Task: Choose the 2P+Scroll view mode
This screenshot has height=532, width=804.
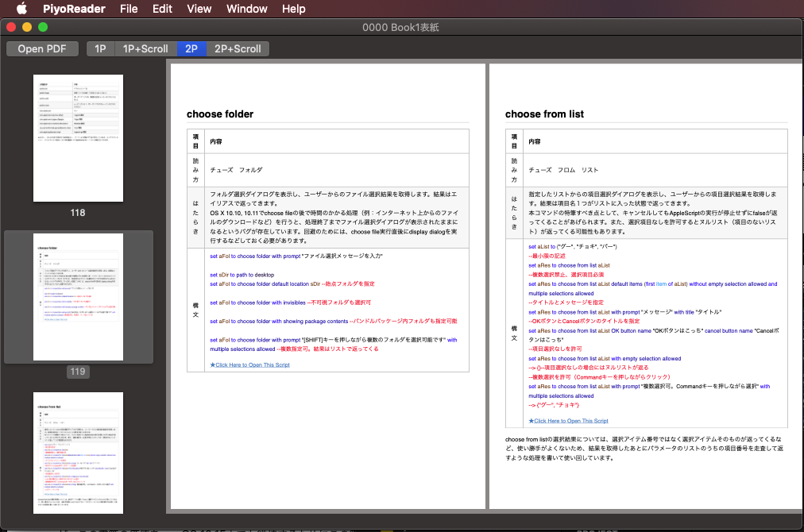Action: [x=238, y=48]
